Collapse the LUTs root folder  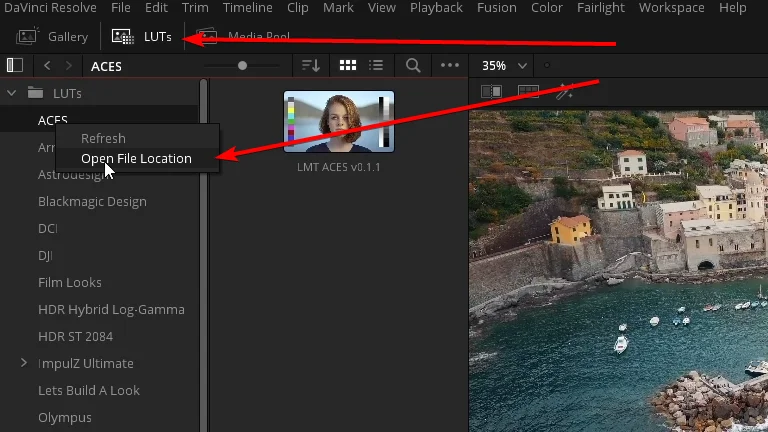(11, 93)
